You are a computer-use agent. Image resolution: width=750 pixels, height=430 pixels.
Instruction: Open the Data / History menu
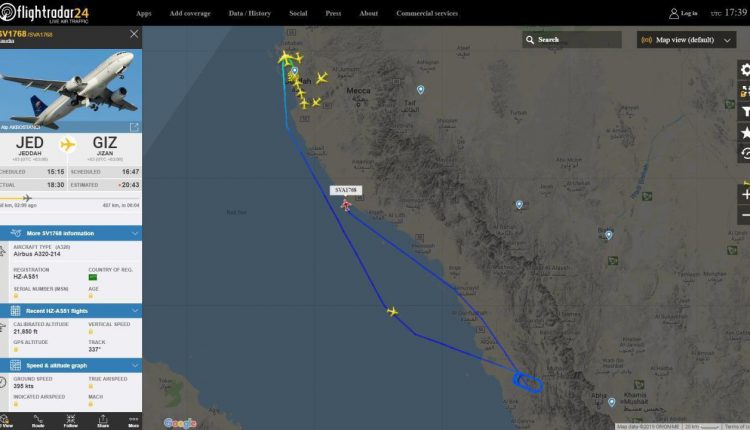pyautogui.click(x=250, y=13)
